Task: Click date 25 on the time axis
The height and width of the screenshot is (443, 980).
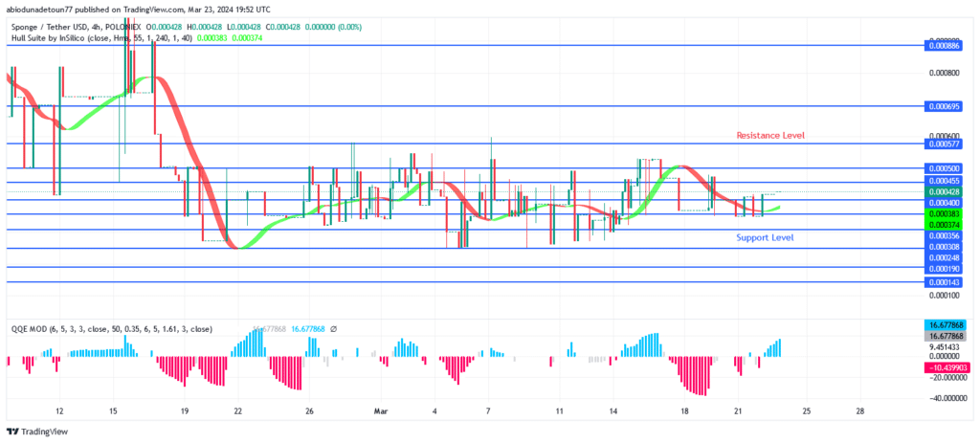Action: tap(806, 411)
